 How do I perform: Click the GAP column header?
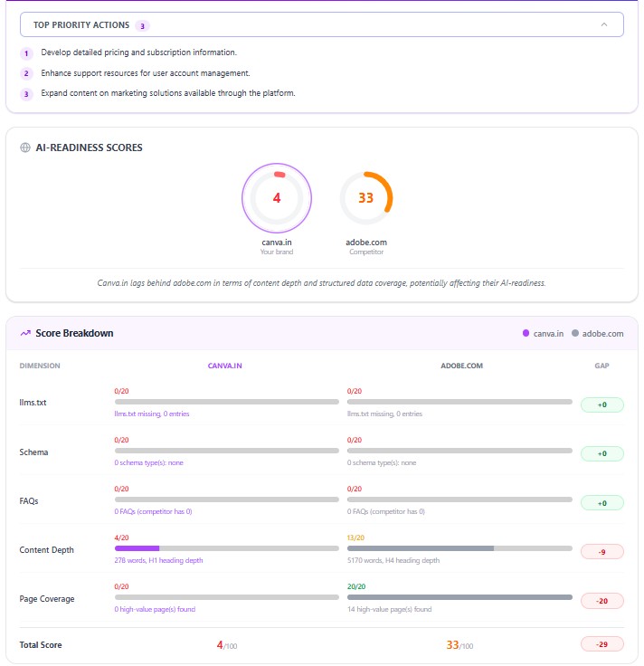click(x=601, y=366)
